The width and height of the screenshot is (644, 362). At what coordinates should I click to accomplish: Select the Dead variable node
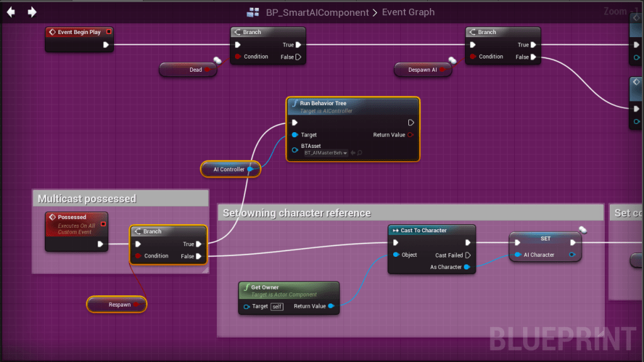188,70
